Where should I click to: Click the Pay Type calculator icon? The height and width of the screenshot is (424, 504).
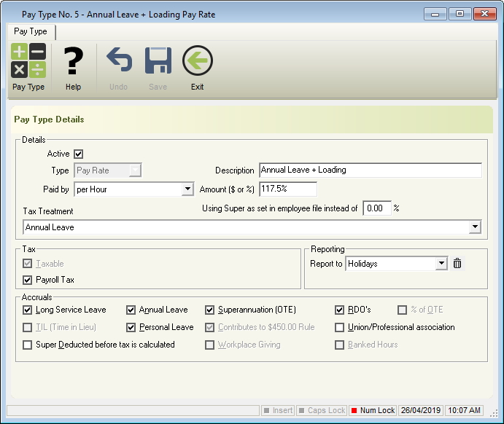pos(28,60)
